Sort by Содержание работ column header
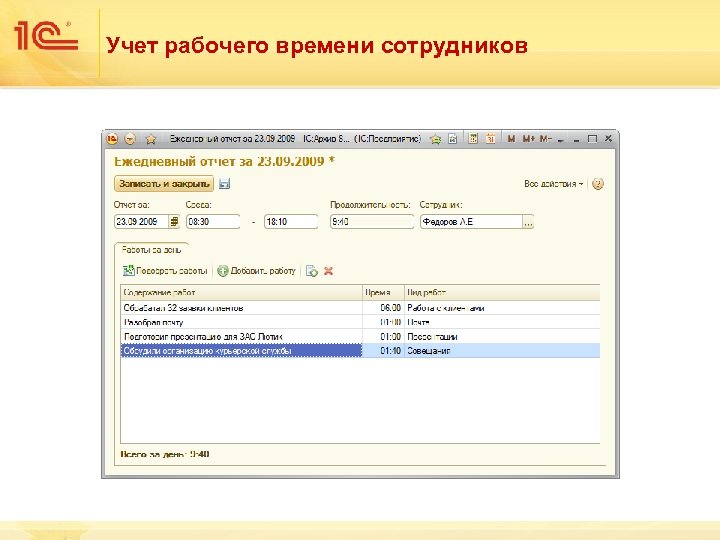 click(242, 292)
